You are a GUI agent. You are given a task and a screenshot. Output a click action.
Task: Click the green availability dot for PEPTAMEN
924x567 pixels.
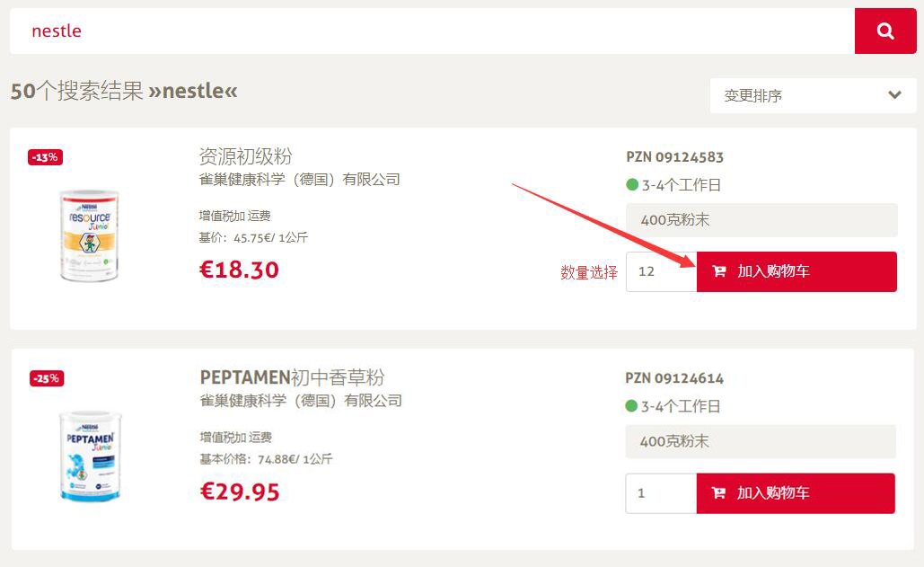tap(631, 405)
